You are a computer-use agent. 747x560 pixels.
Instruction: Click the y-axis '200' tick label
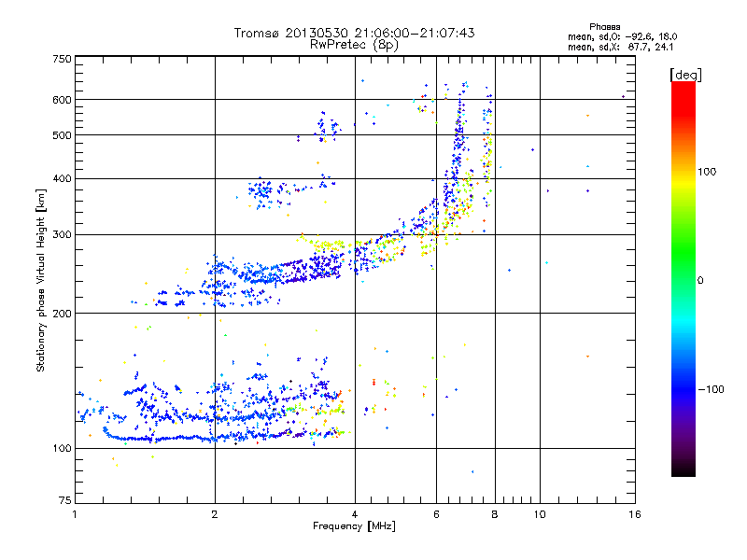click(x=62, y=314)
